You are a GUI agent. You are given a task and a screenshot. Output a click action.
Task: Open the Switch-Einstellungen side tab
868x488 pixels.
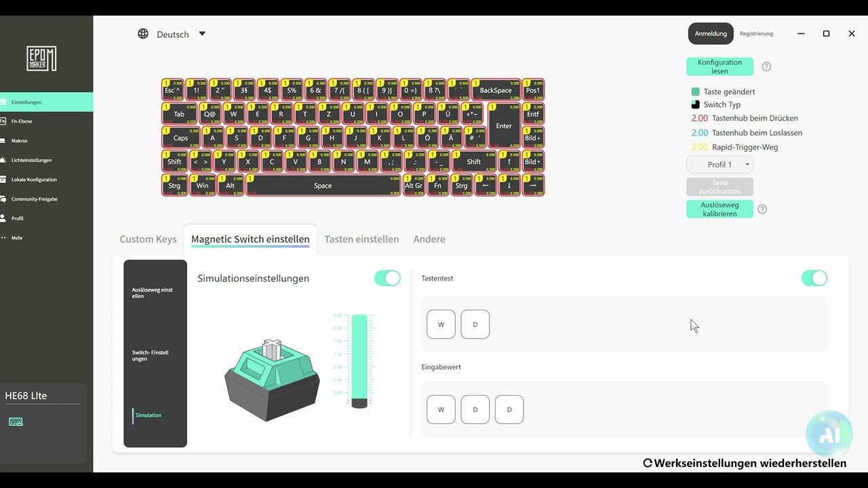pos(151,356)
